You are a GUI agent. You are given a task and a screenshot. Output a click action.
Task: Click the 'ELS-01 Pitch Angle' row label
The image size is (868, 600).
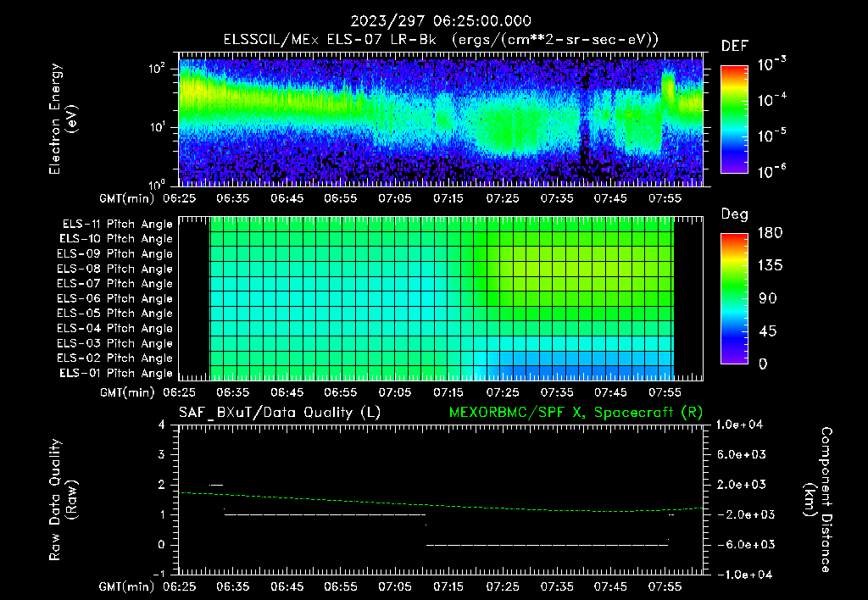pos(116,373)
